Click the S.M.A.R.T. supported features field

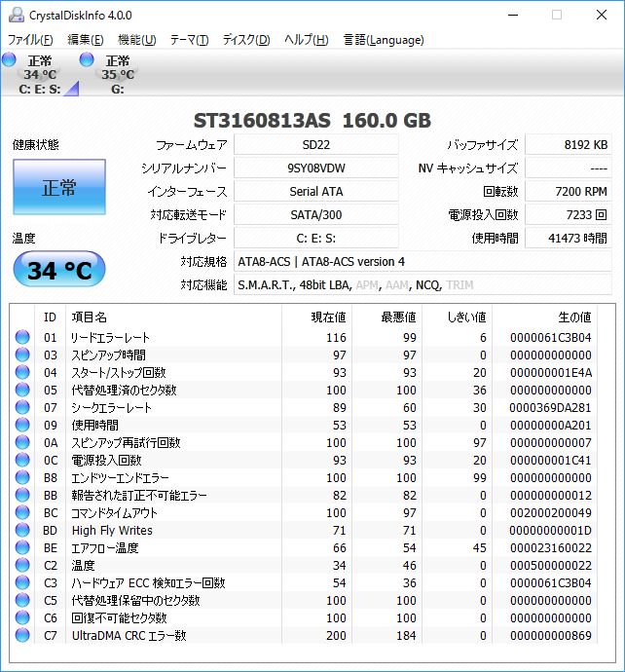pos(423,285)
